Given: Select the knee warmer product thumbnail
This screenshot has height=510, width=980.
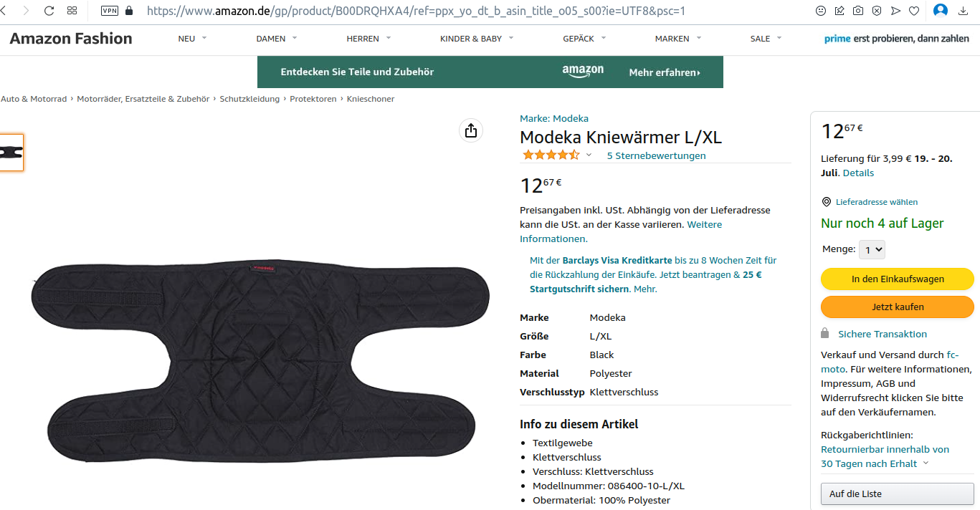Looking at the screenshot, I should (x=11, y=153).
